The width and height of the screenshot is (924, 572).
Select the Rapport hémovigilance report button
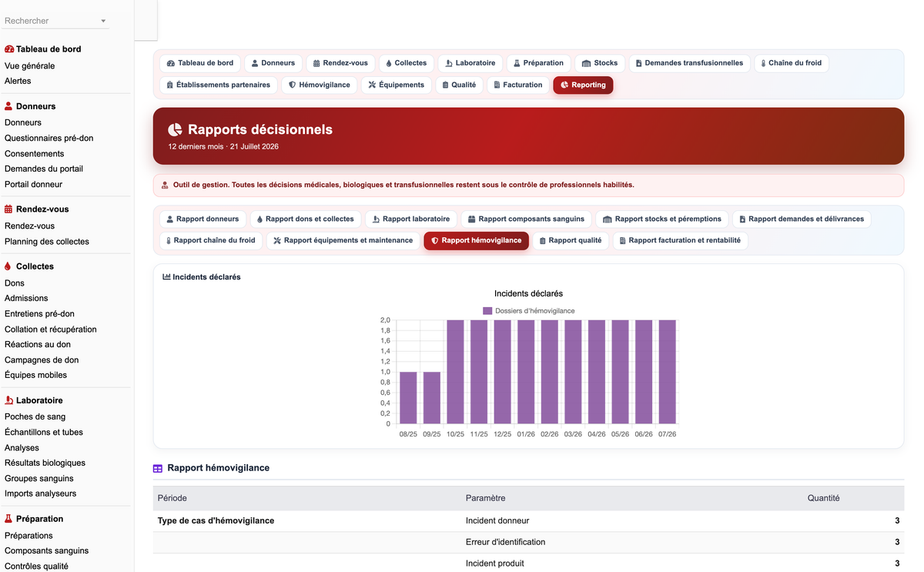[x=477, y=240]
